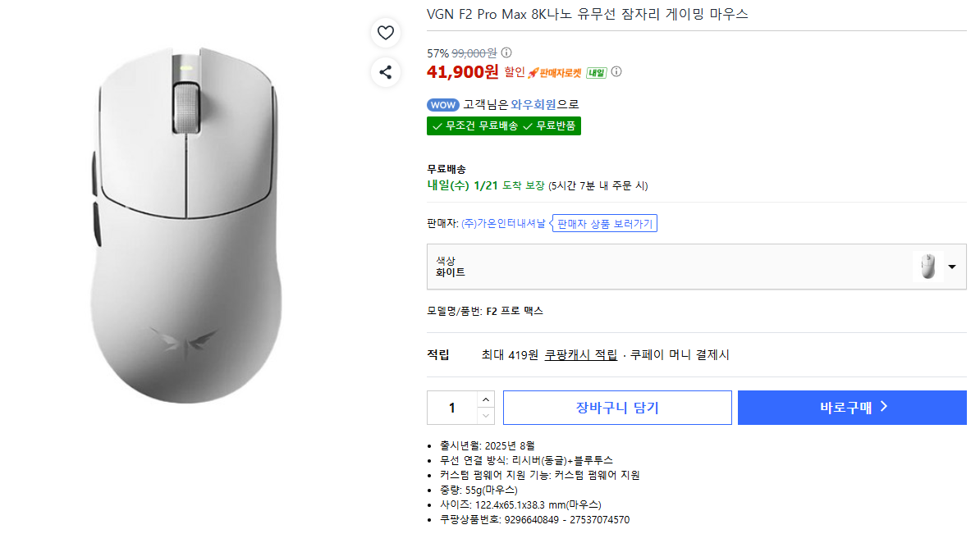Click the white mouse thumbnail in the color selector
980x543 pixels.
[x=927, y=266]
